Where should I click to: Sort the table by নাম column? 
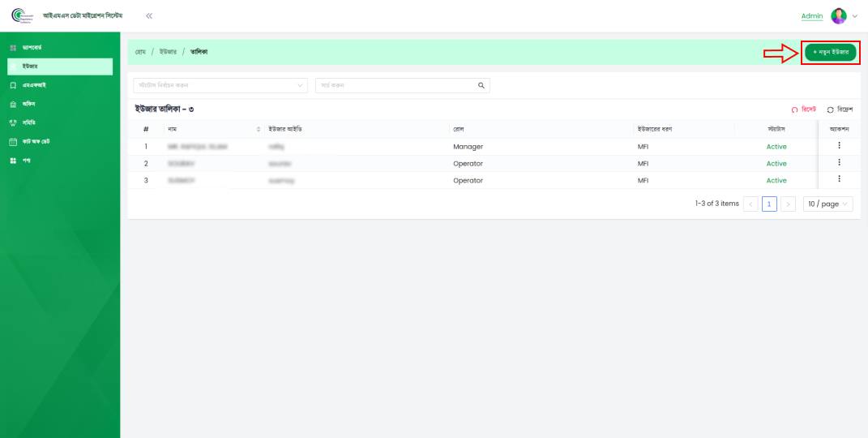click(x=259, y=129)
